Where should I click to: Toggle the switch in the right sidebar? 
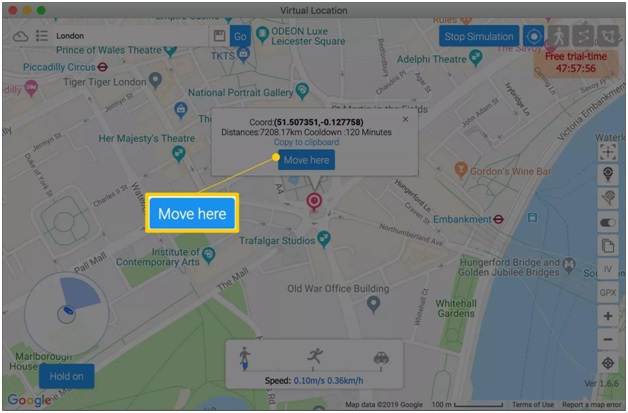pyautogui.click(x=608, y=222)
